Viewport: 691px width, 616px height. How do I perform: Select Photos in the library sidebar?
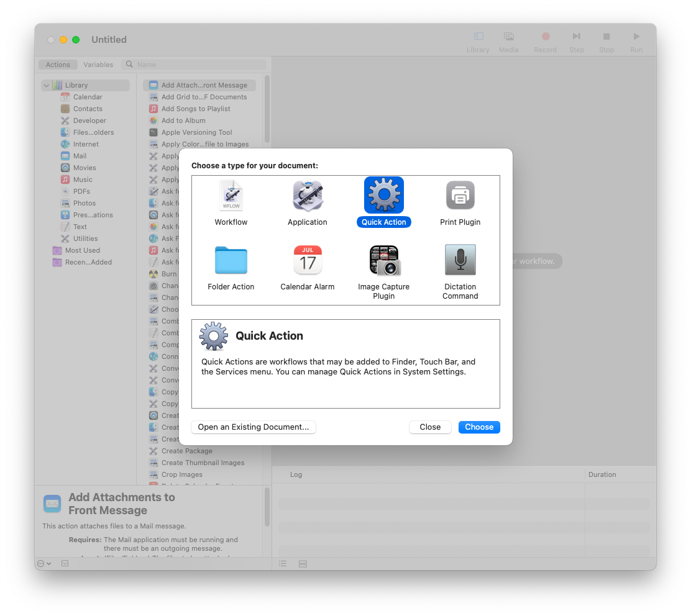(x=85, y=204)
